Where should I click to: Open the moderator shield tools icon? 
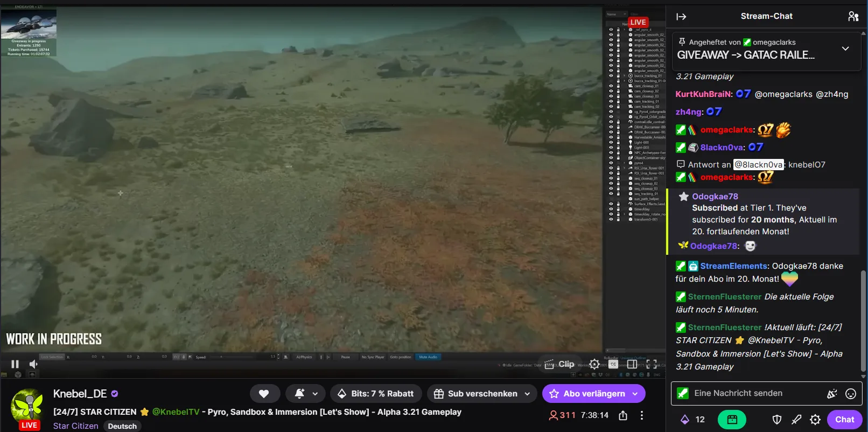point(777,420)
